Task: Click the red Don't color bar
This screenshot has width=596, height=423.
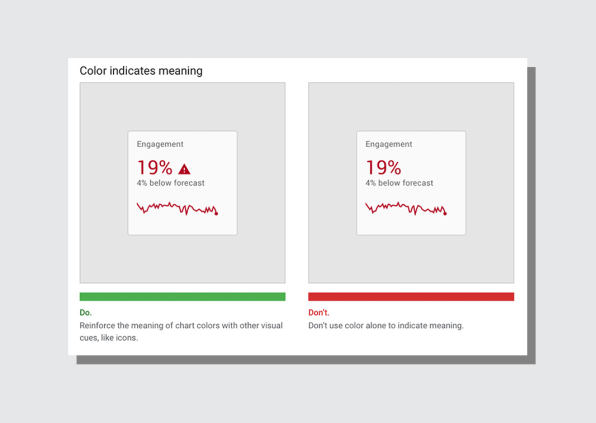Action: (411, 296)
